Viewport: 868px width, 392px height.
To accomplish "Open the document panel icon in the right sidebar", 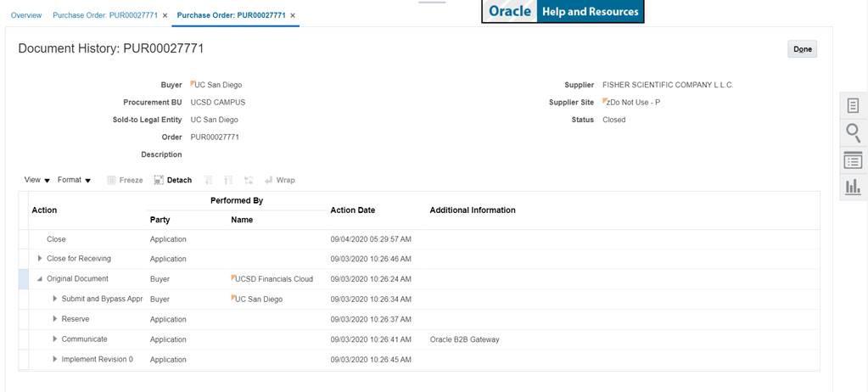I will point(853,105).
